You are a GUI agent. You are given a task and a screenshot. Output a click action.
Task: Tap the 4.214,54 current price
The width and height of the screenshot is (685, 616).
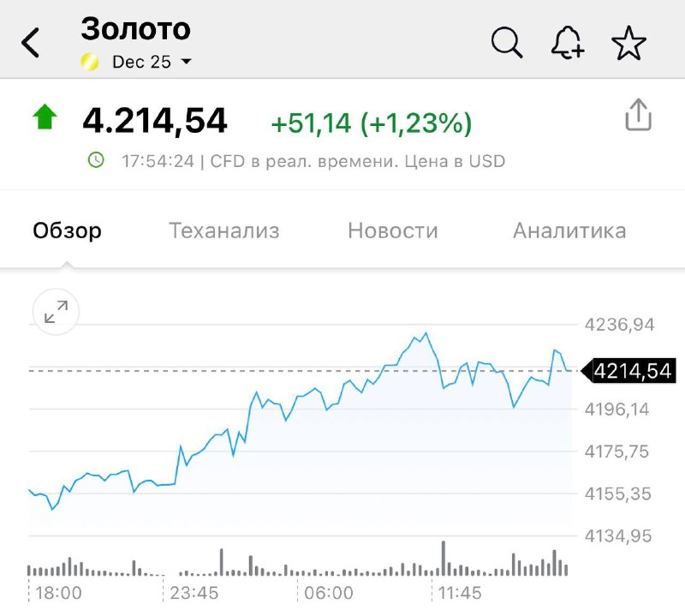coord(155,121)
